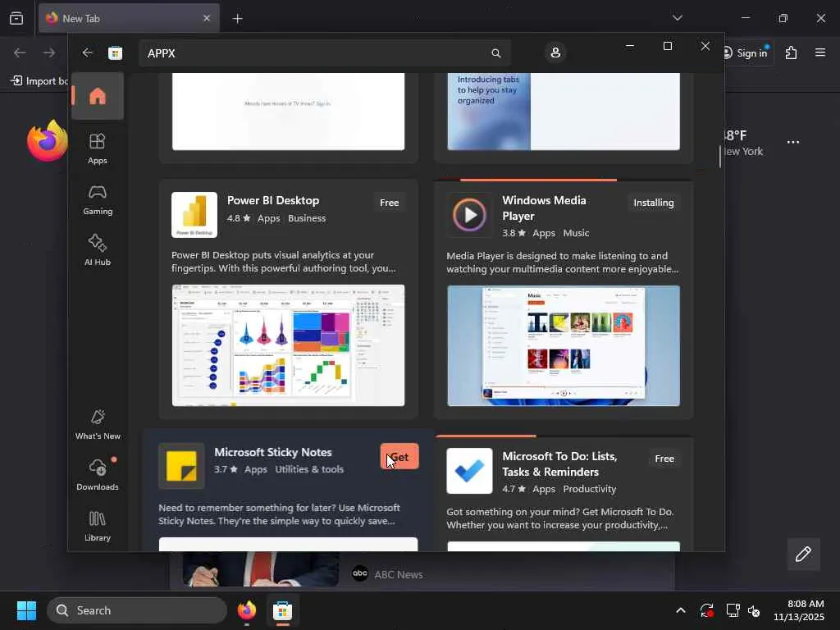Click the search magnifier in Store search box
840x630 pixels.
pos(496,53)
